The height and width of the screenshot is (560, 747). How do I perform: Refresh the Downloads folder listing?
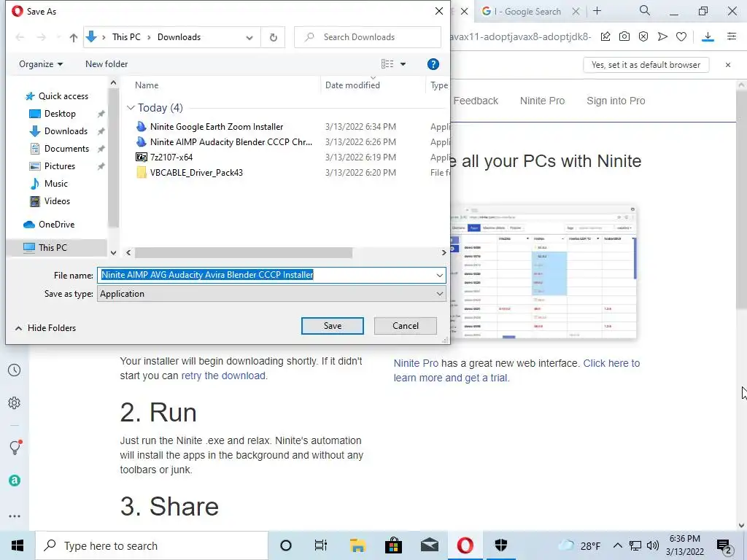click(x=273, y=37)
